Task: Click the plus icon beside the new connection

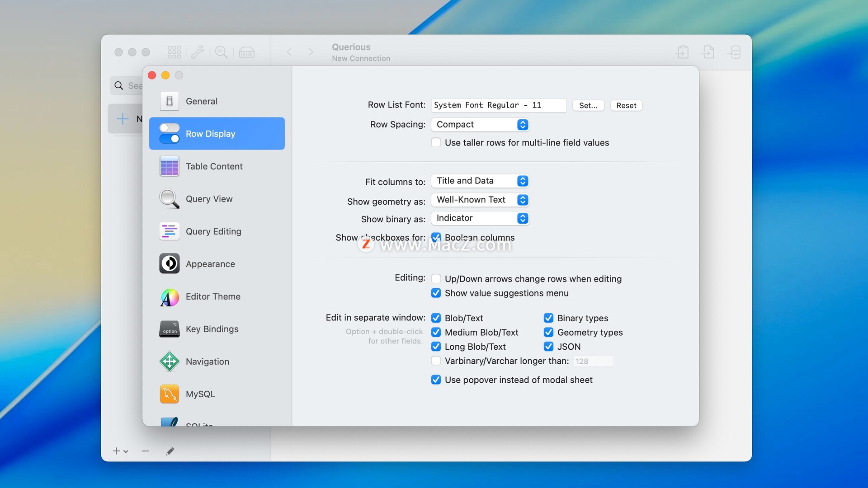Action: pyautogui.click(x=123, y=119)
